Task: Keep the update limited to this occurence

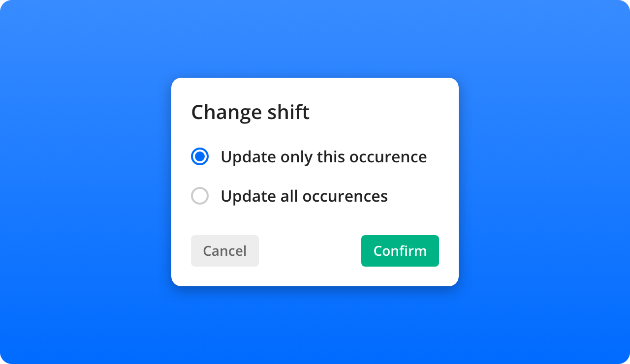Action: [x=200, y=157]
